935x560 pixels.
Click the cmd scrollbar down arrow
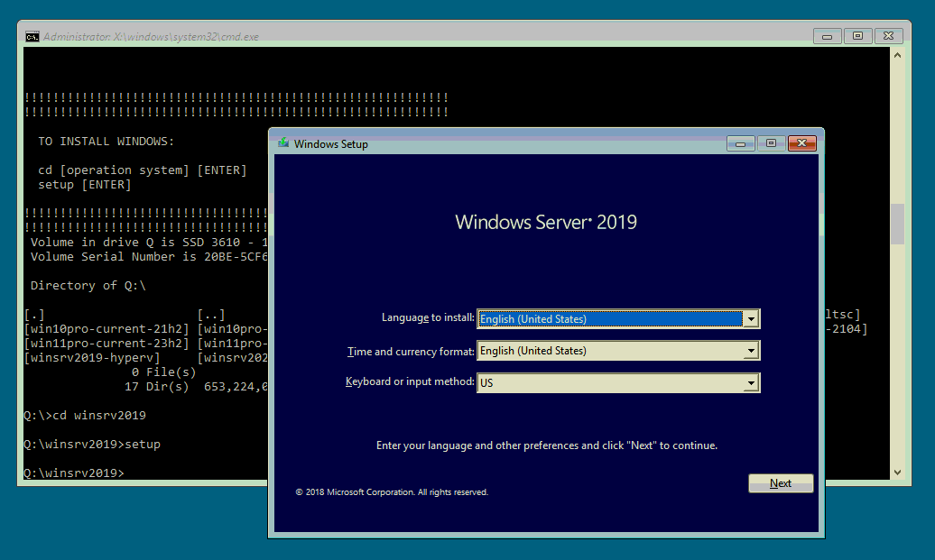click(896, 472)
